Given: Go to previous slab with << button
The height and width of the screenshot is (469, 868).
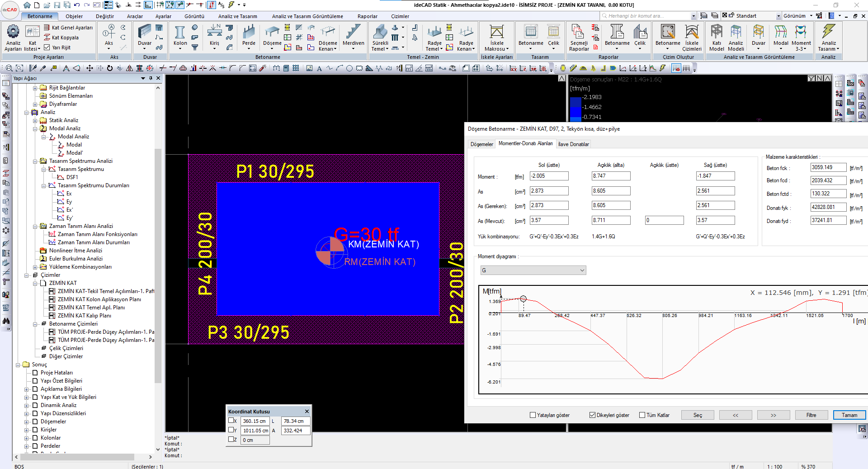Looking at the screenshot, I should click(736, 415).
